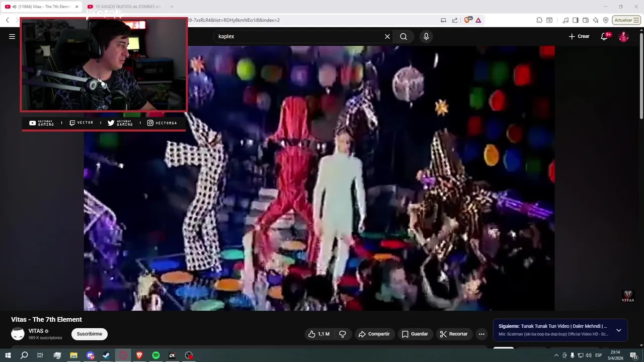The image size is (644, 362).
Task: Click the video title Vitas - The 7th Element
Action: pyautogui.click(x=46, y=319)
